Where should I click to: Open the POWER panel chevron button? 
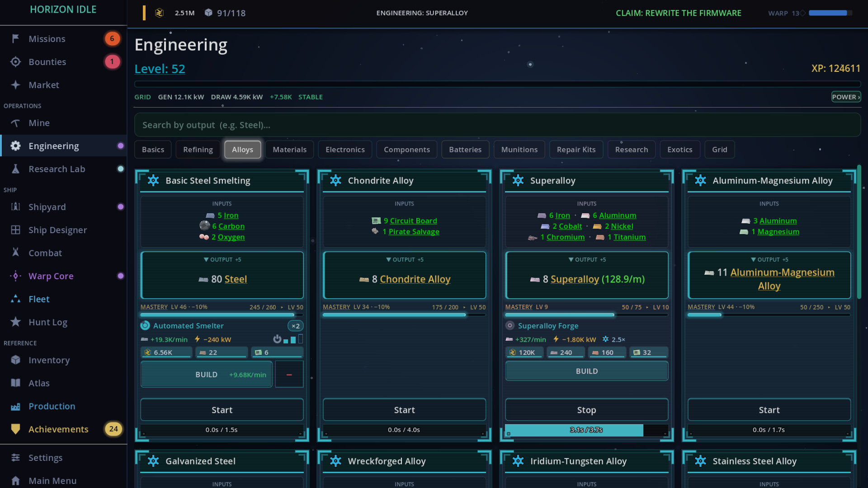846,97
